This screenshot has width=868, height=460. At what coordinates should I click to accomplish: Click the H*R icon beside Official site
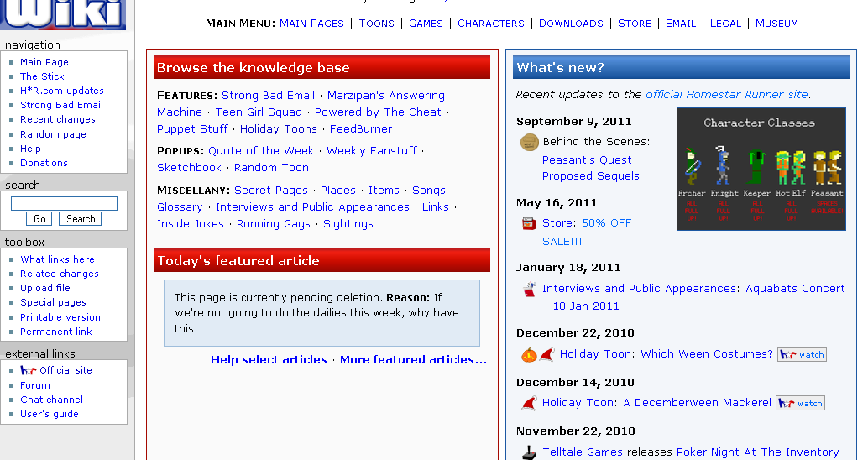coord(29,370)
